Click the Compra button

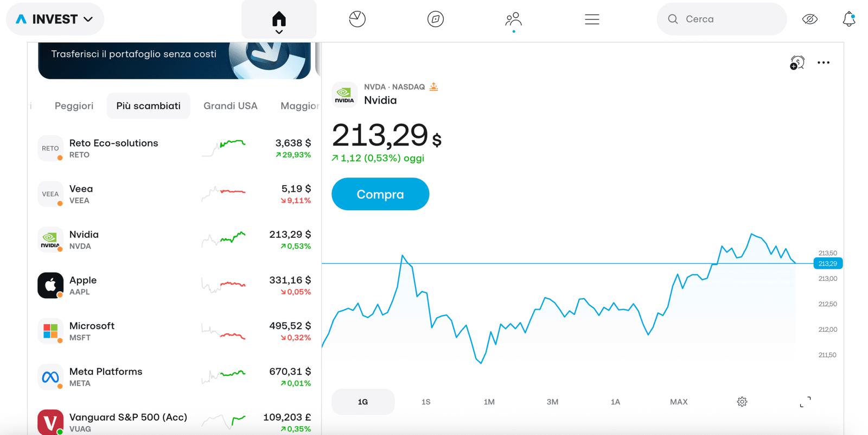coord(380,194)
